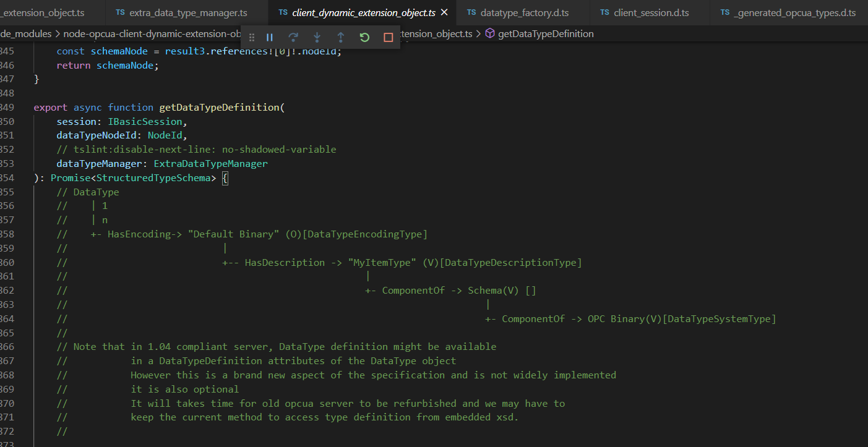This screenshot has height=447, width=868.
Task: Step into the function call
Action: [316, 37]
